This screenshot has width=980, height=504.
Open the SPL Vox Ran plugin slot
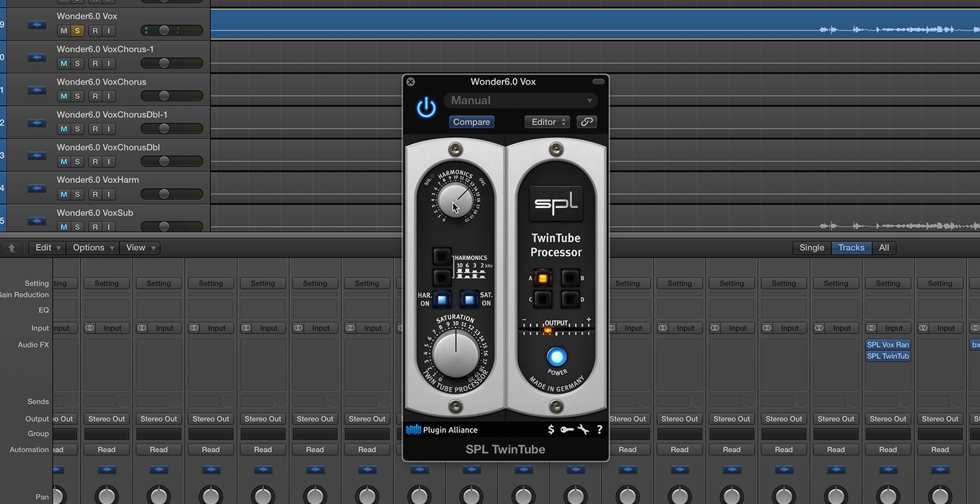coord(888,344)
